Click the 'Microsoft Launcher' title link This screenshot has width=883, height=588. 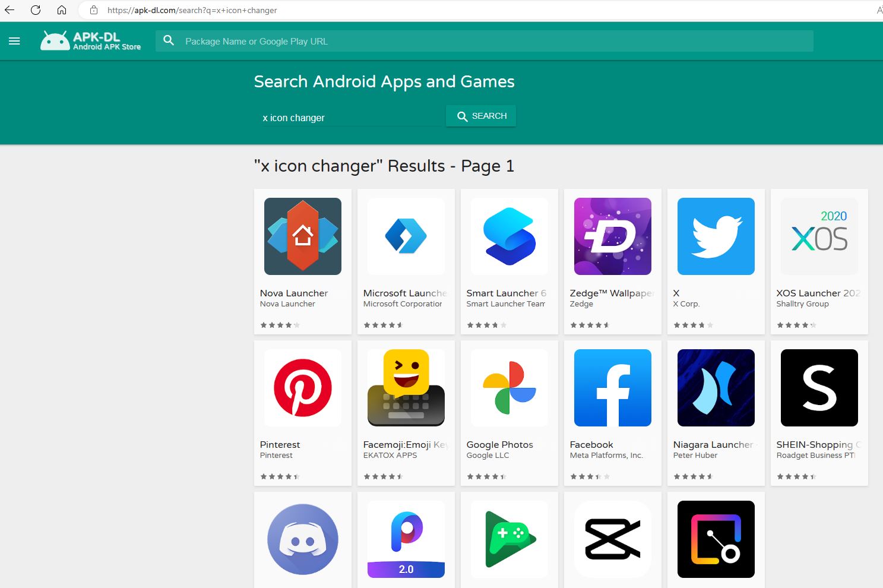click(x=405, y=293)
